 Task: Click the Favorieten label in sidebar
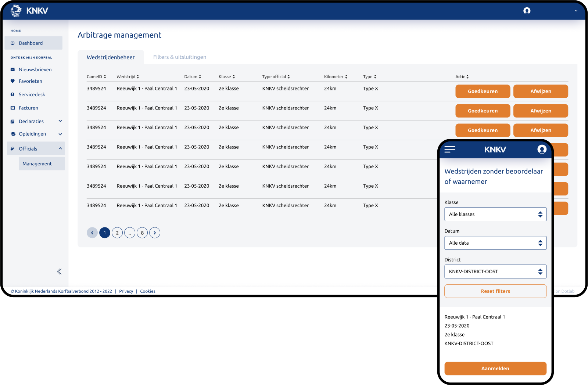coord(31,81)
